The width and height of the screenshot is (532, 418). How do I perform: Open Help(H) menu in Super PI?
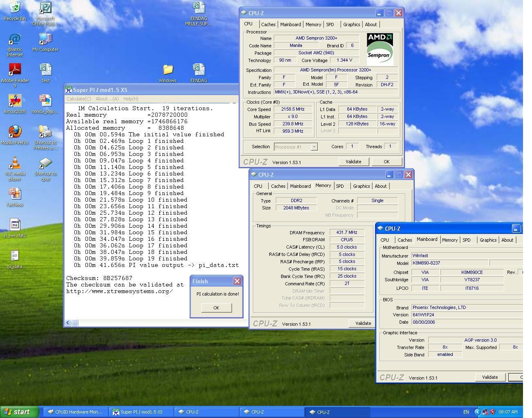tap(131, 99)
